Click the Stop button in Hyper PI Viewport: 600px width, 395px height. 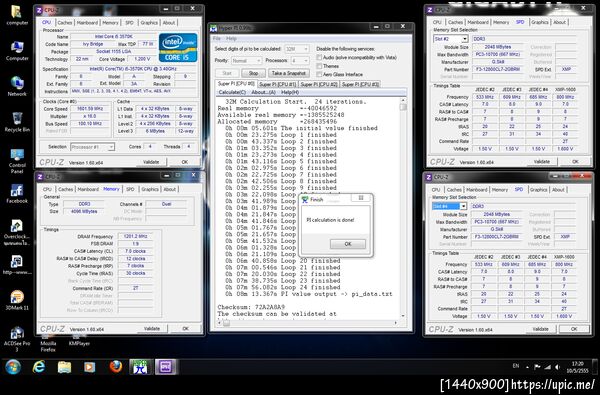253,73
